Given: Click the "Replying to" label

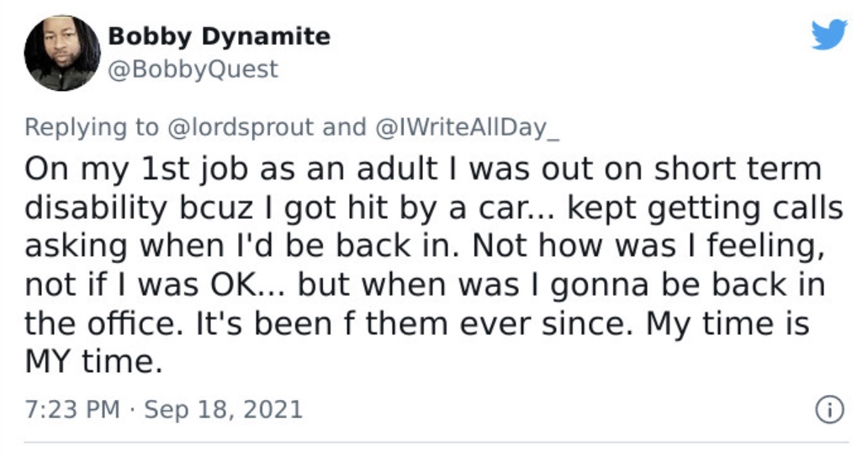Looking at the screenshot, I should (92, 127).
